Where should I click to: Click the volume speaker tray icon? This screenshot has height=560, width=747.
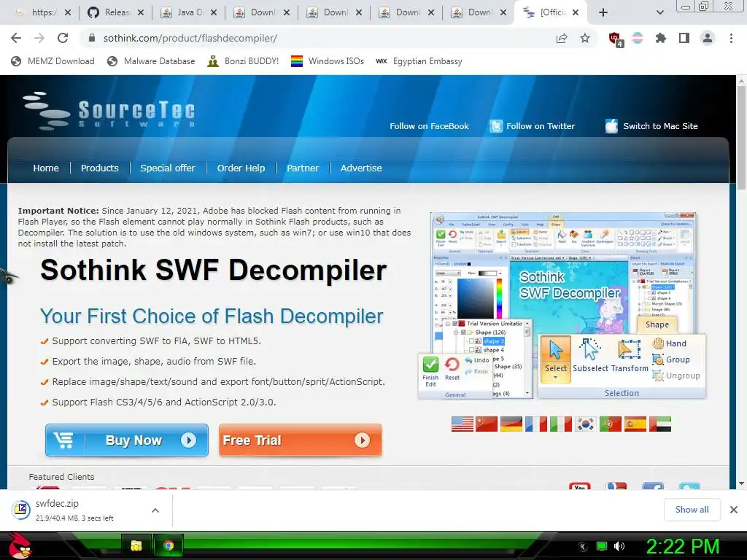point(619,546)
